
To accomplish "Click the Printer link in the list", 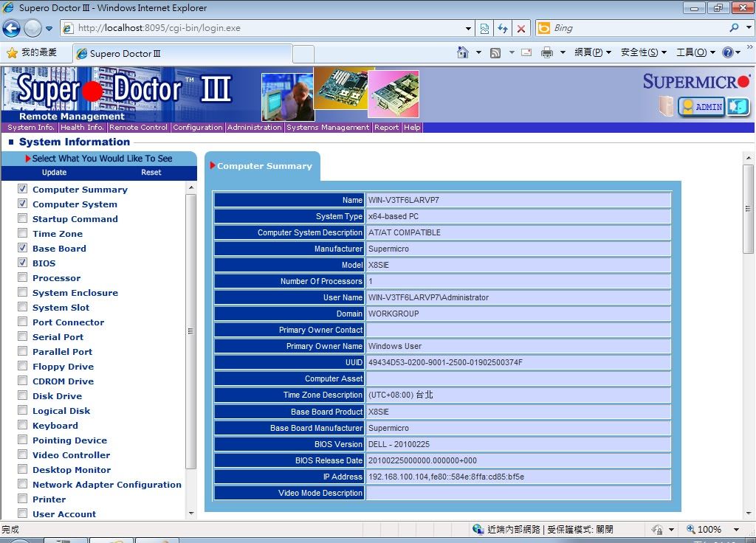I will click(49, 499).
